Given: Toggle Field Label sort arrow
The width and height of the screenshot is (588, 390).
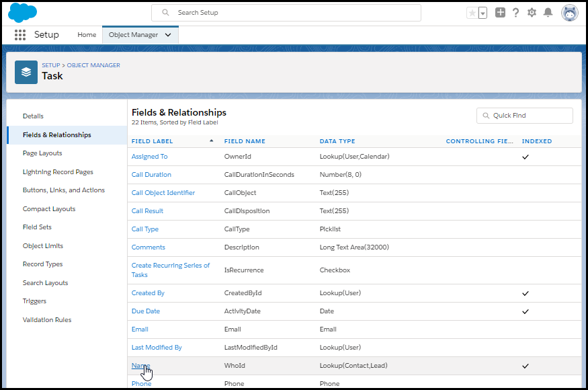Looking at the screenshot, I should pyautogui.click(x=212, y=141).
